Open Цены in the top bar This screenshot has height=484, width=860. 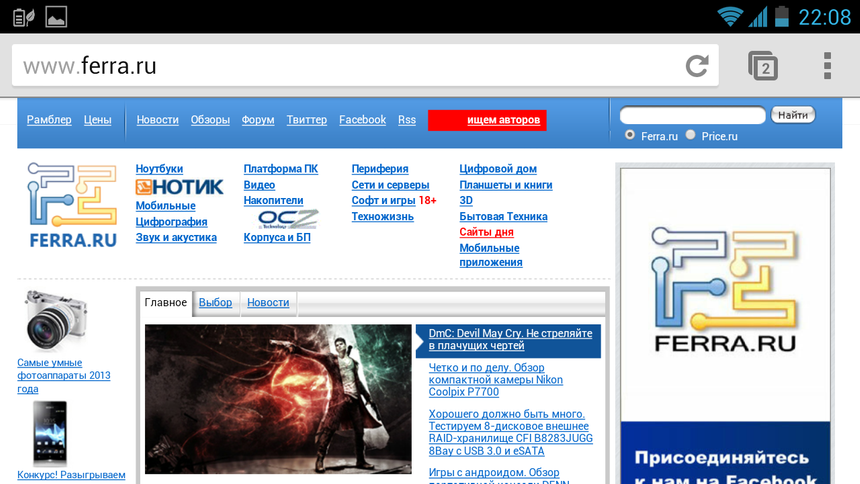pos(98,120)
